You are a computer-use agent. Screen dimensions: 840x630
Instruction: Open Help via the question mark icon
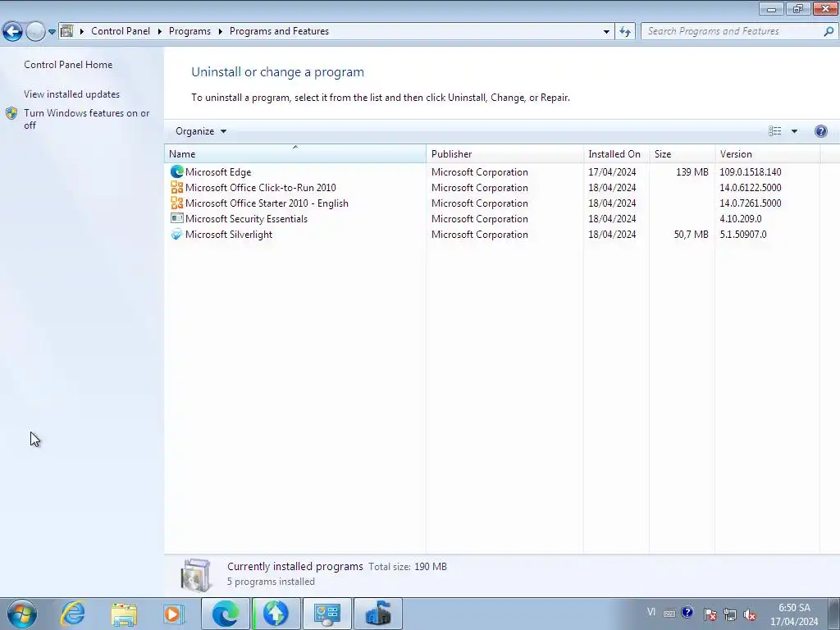(x=820, y=131)
